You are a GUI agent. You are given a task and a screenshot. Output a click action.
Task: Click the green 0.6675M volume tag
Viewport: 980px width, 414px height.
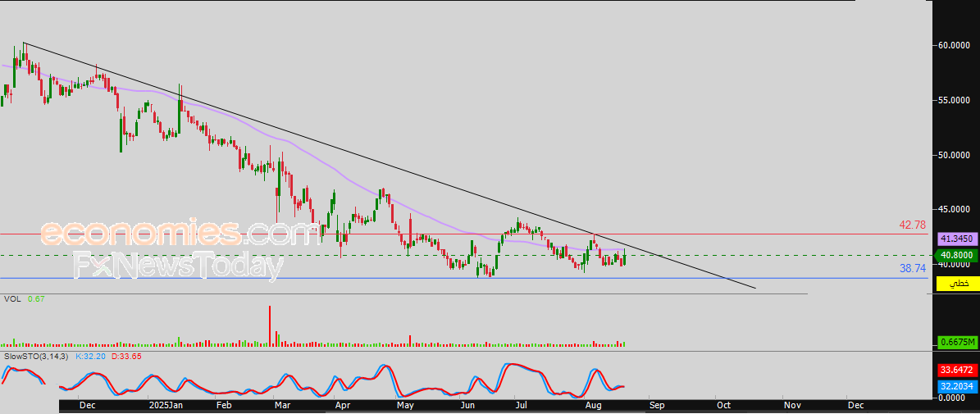tap(956, 342)
